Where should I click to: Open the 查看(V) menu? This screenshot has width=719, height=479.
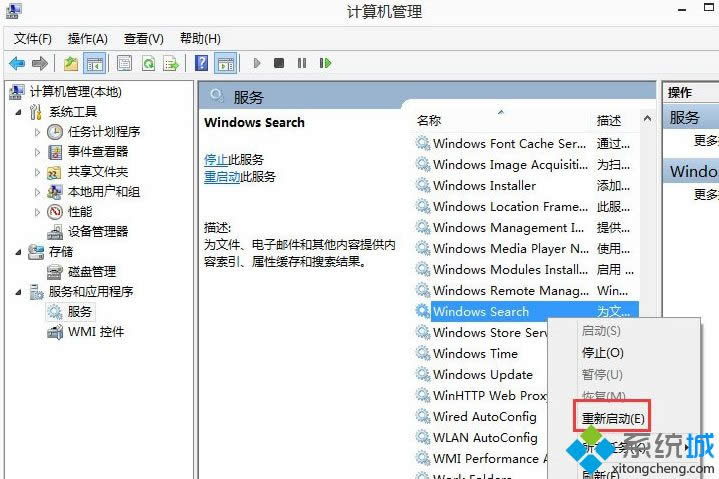144,39
